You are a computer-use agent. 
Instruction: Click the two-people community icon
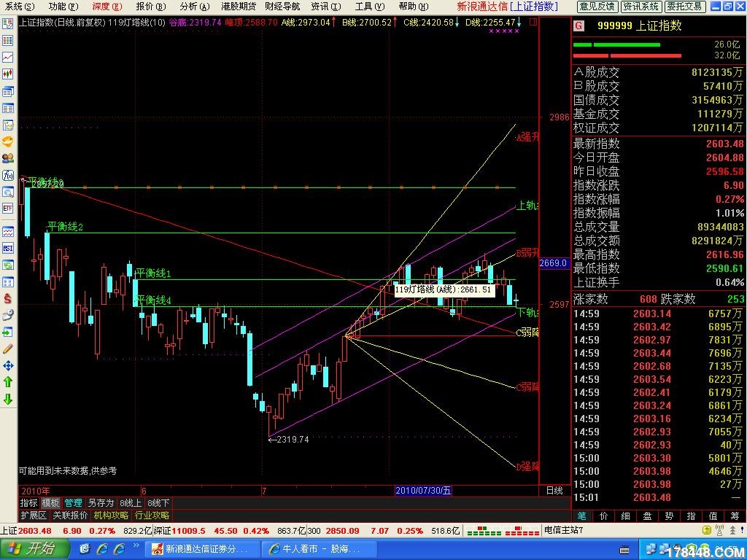[x=7, y=158]
